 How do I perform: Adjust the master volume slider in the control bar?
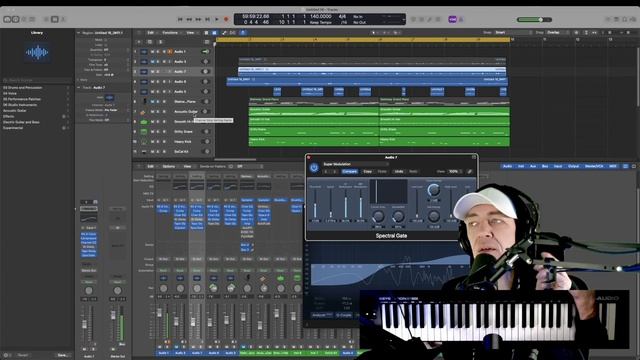click(x=534, y=20)
